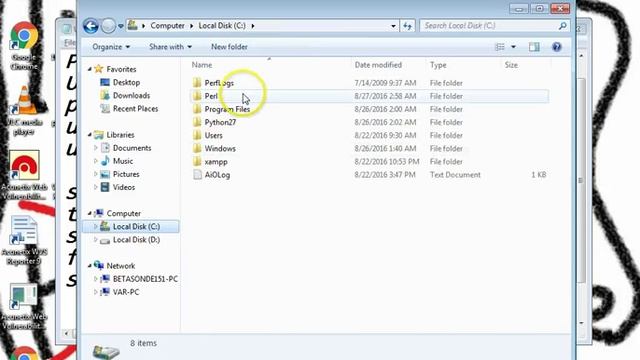640x360 pixels.
Task: Open Recent Places in Favorites
Action: click(x=135, y=109)
